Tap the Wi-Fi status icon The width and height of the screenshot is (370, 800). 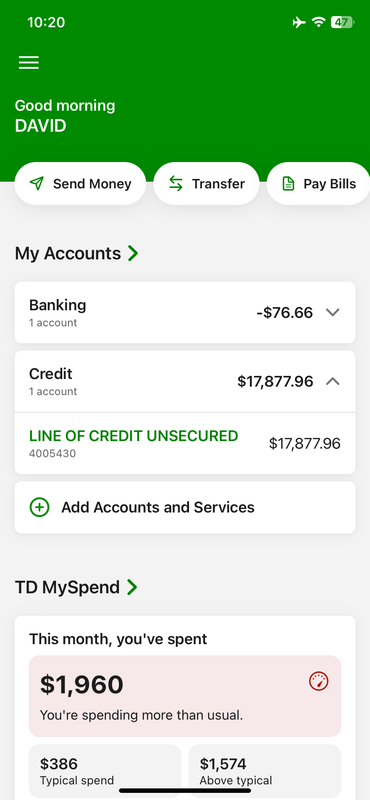tap(318, 22)
